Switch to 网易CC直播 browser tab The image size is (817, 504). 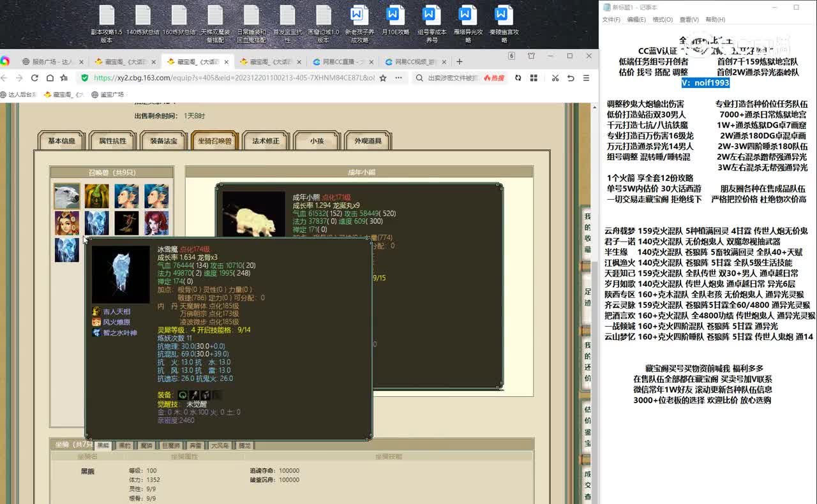coord(342,62)
